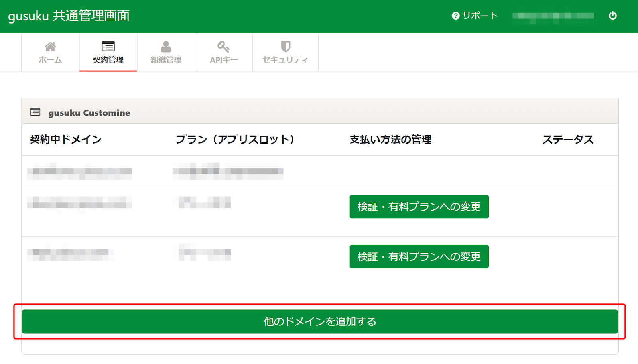Viewport: 638px width, 364px height.
Task: Click the 契約中ドメイン column header
Action: (x=66, y=139)
